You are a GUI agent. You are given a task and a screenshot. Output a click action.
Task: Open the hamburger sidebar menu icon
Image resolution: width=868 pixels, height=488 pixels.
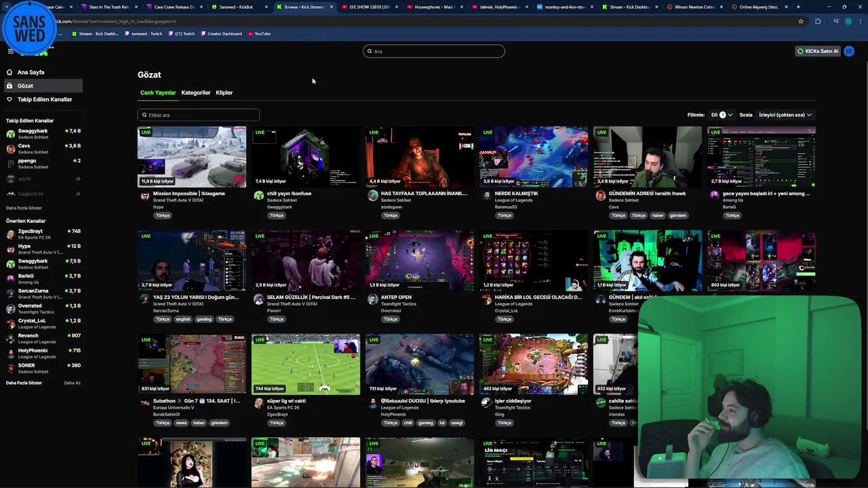[x=10, y=51]
